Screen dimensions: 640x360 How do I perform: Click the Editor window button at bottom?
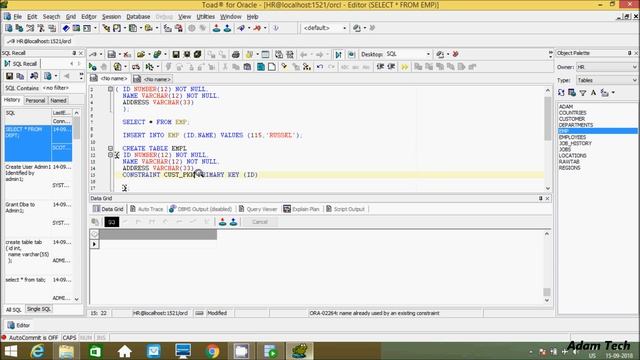[19, 325]
